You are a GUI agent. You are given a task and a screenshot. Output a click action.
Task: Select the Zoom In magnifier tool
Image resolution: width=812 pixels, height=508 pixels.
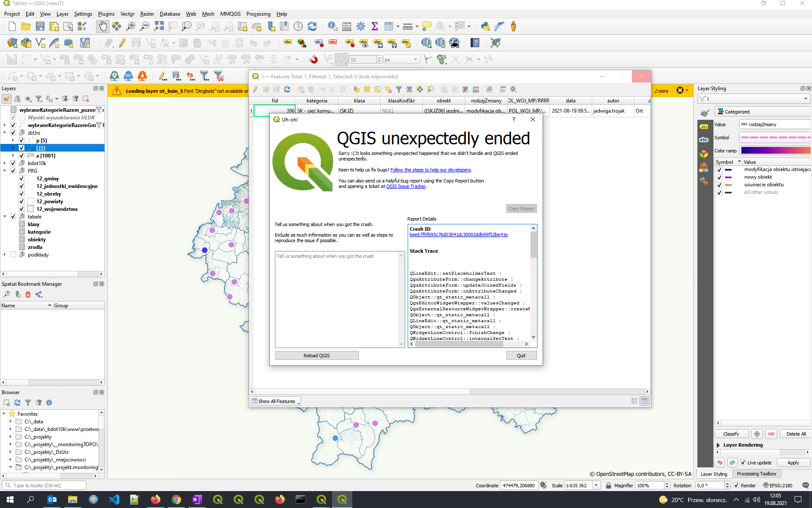(x=131, y=26)
